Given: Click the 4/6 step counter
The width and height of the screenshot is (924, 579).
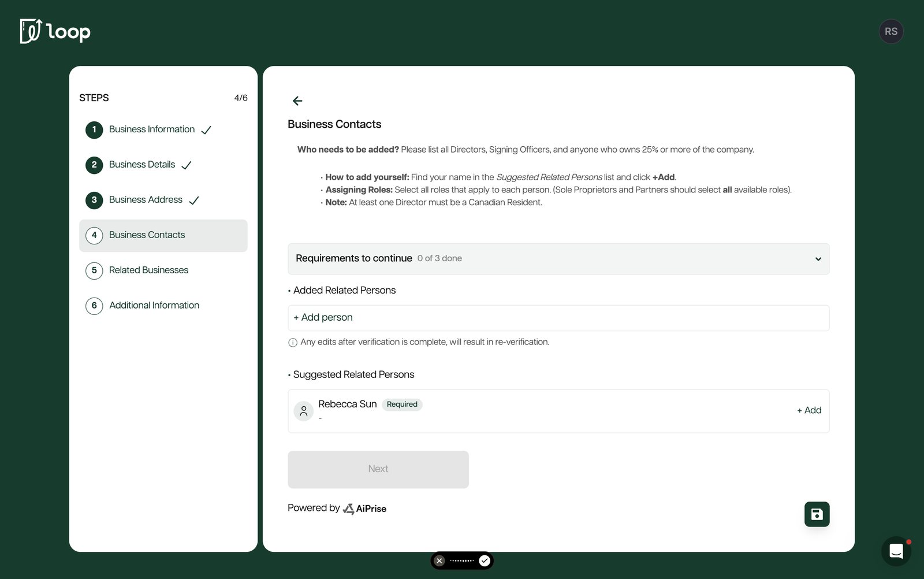Looking at the screenshot, I should (x=241, y=98).
